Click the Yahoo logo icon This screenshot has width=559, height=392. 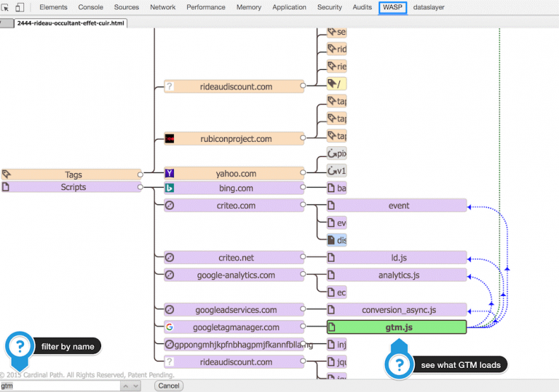point(170,174)
